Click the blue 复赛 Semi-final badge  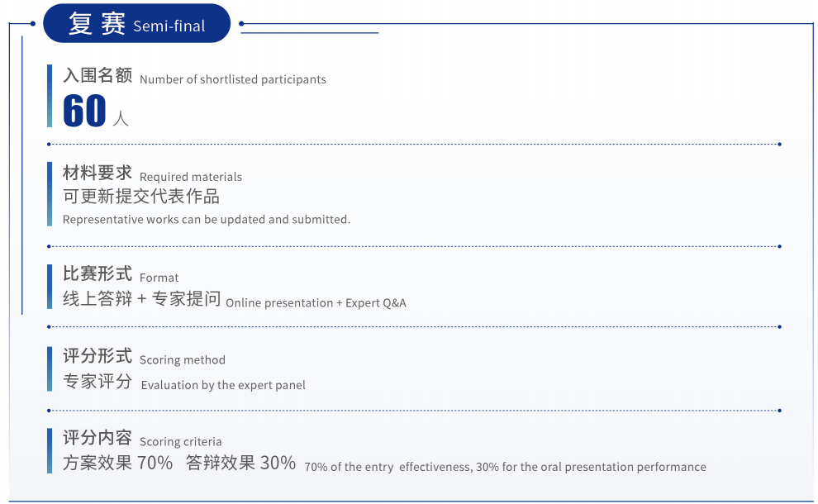click(136, 24)
